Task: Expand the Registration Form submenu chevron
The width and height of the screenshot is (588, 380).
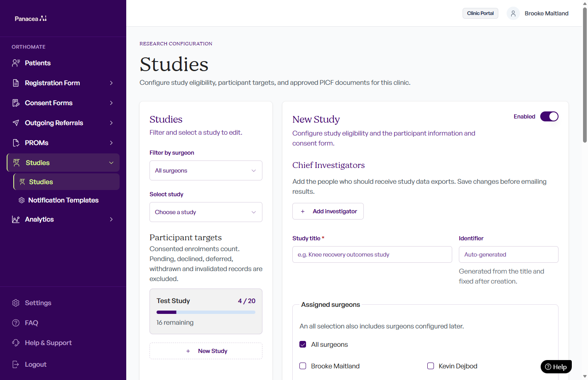Action: click(111, 83)
